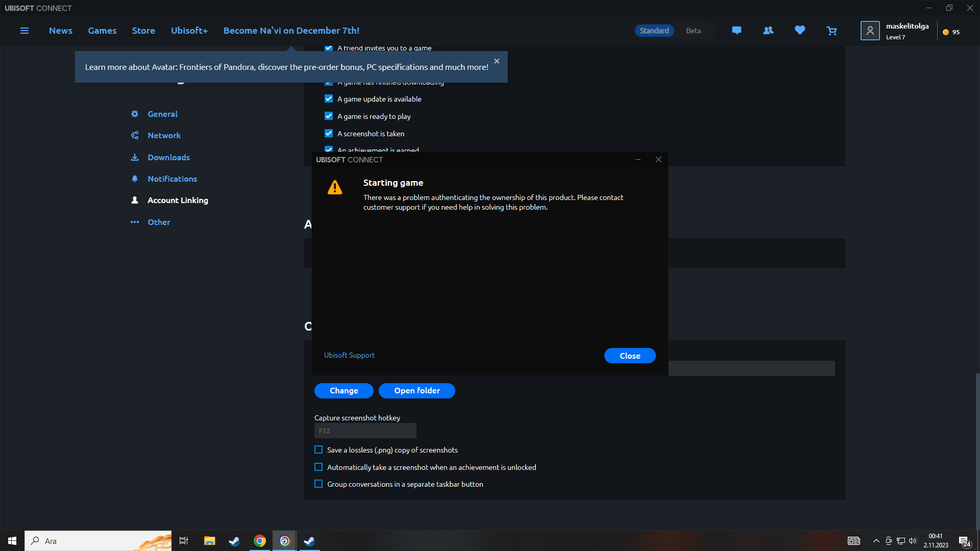Click the F12 screenshot hotkey field
Screen dimensions: 980x551
(365, 431)
